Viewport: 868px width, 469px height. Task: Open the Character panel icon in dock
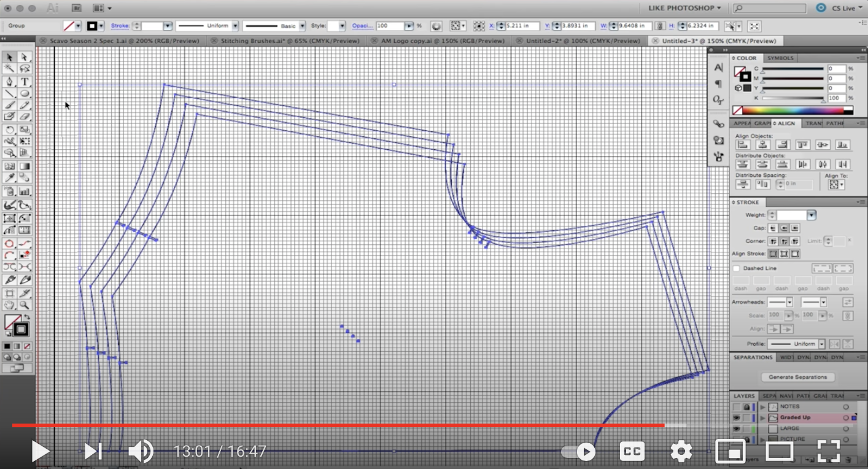718,68
